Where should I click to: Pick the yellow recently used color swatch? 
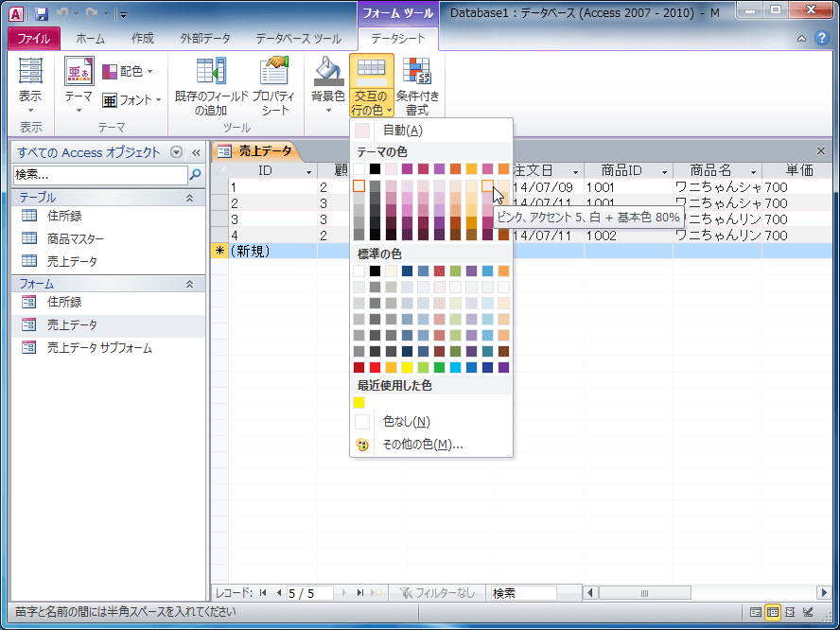359,402
